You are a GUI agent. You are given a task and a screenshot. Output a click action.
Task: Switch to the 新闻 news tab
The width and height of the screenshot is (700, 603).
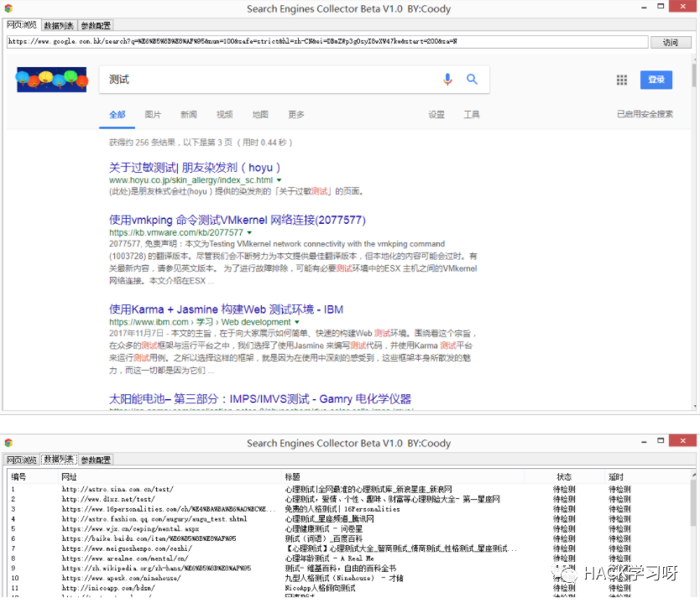coord(189,115)
